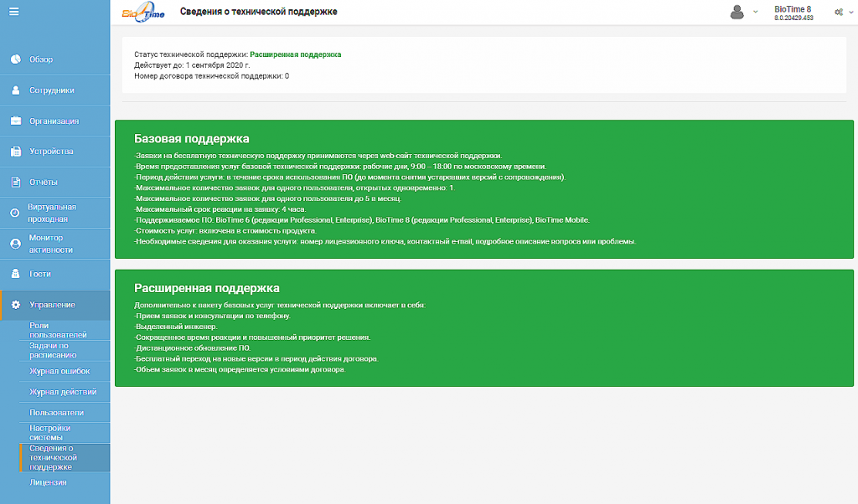Expand the user account dropdown arrow
This screenshot has height=504, width=858.
click(756, 12)
